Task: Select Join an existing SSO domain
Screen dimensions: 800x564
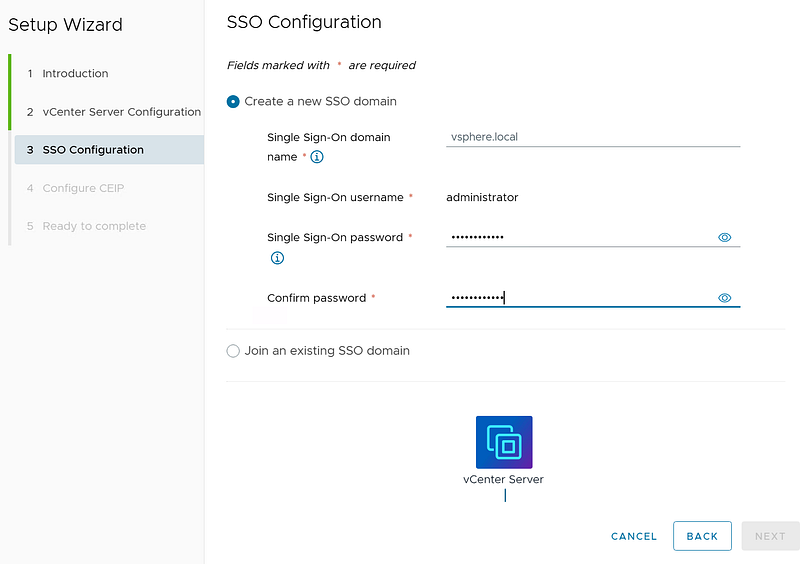Action: coord(233,351)
